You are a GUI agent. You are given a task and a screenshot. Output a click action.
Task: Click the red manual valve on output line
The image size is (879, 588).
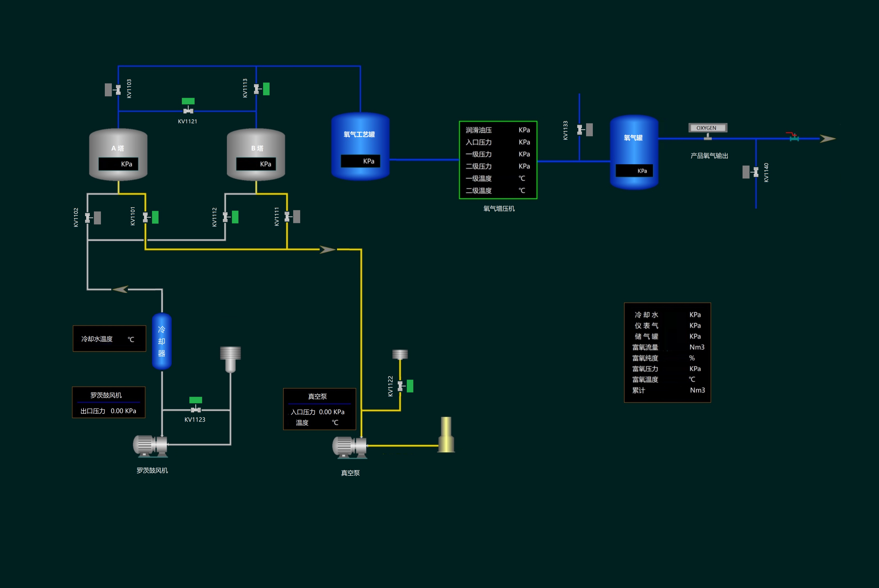click(793, 136)
